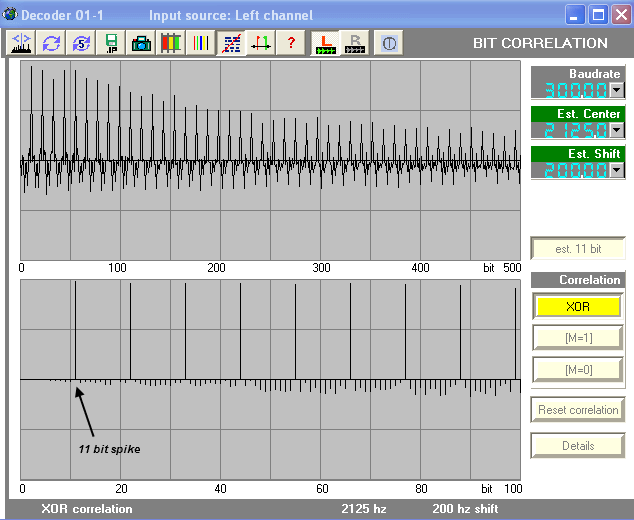634x520 pixels.
Task: Click the red question mark help icon
Action: pos(291,43)
